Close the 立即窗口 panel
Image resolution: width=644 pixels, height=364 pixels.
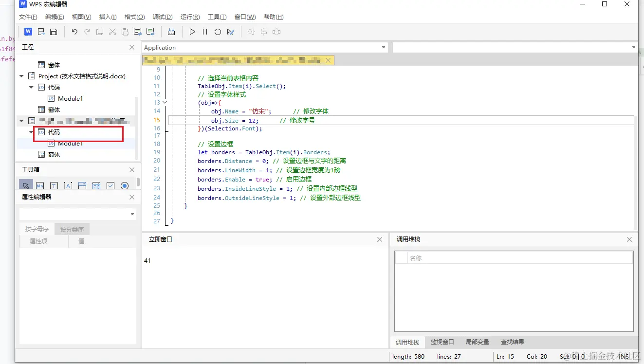[x=380, y=239]
